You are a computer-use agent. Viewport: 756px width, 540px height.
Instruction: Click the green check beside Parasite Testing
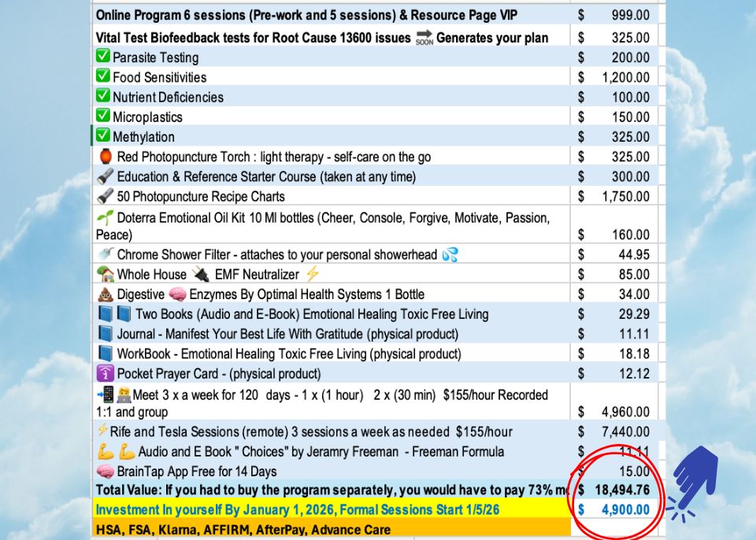[102, 56]
